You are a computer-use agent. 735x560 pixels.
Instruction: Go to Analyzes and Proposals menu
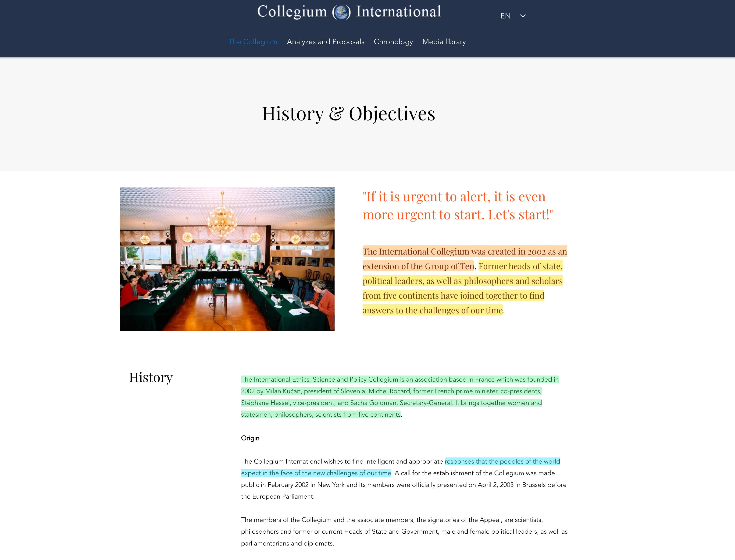point(325,42)
